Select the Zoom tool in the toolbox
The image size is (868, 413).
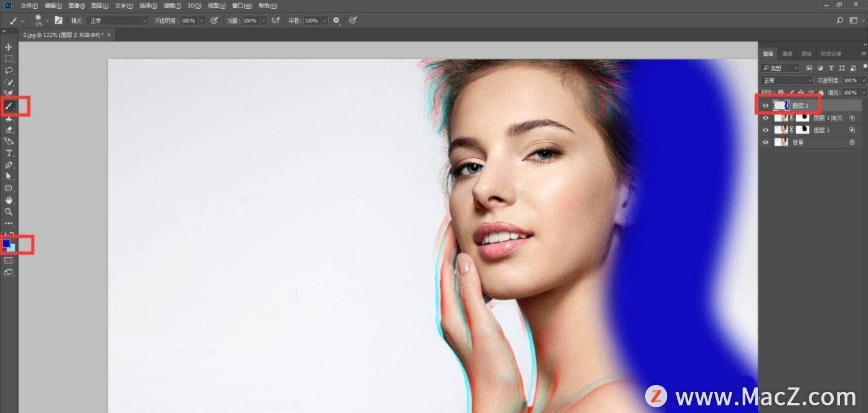tap(9, 212)
